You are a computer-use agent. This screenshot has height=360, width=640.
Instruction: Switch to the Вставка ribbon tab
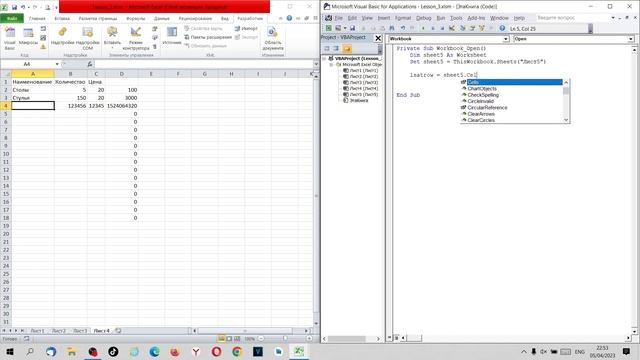(62, 18)
